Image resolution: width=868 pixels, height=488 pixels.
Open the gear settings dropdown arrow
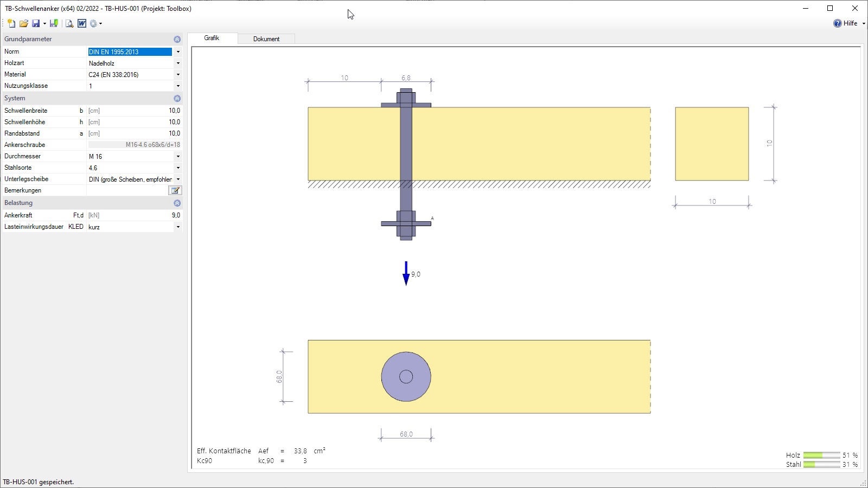(100, 23)
